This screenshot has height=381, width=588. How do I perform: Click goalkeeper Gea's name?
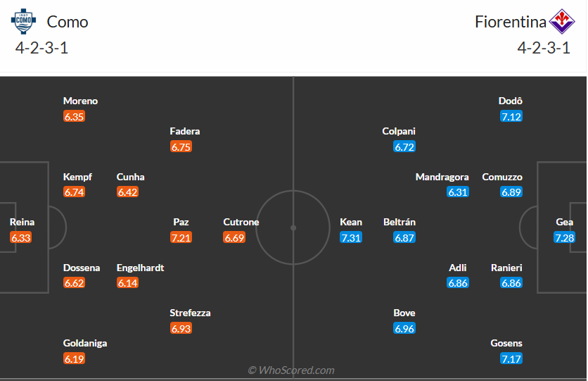pyautogui.click(x=565, y=222)
